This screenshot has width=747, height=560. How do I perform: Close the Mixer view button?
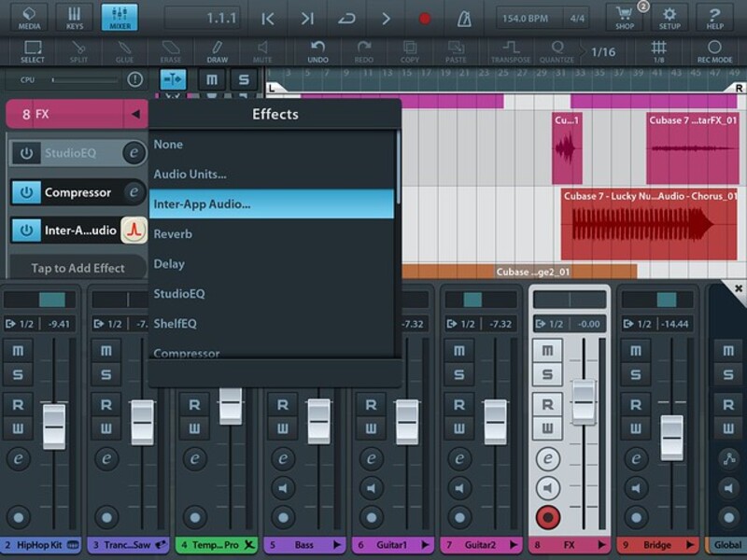pos(120,18)
